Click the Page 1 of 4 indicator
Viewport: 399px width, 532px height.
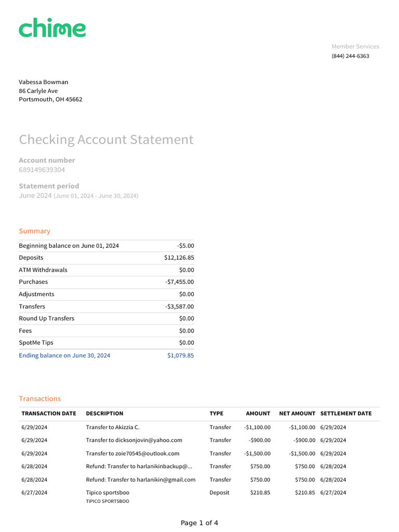point(199,523)
